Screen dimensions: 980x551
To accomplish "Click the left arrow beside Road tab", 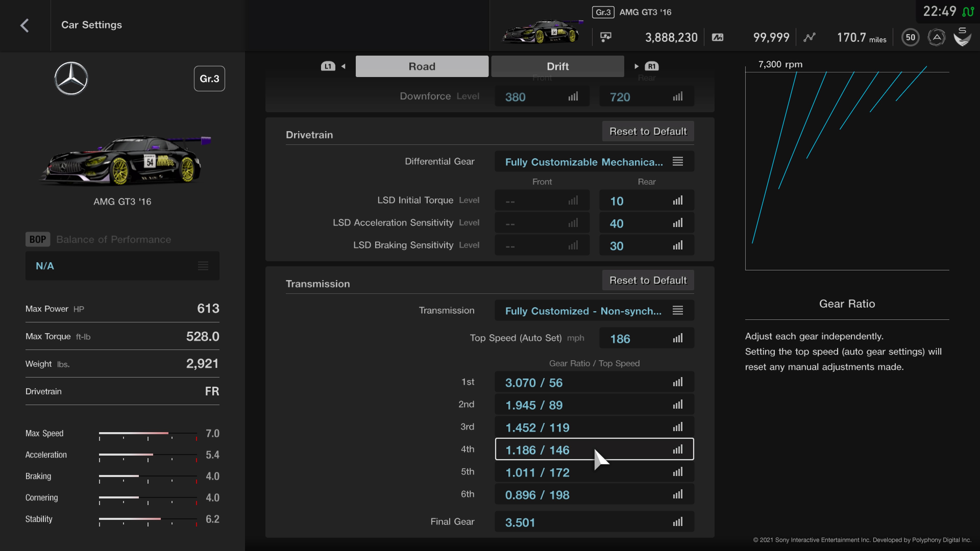I will click(343, 66).
